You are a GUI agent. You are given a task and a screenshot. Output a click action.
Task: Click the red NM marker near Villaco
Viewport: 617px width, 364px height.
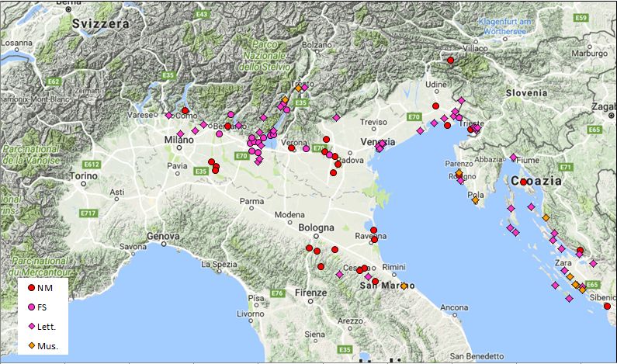451,61
